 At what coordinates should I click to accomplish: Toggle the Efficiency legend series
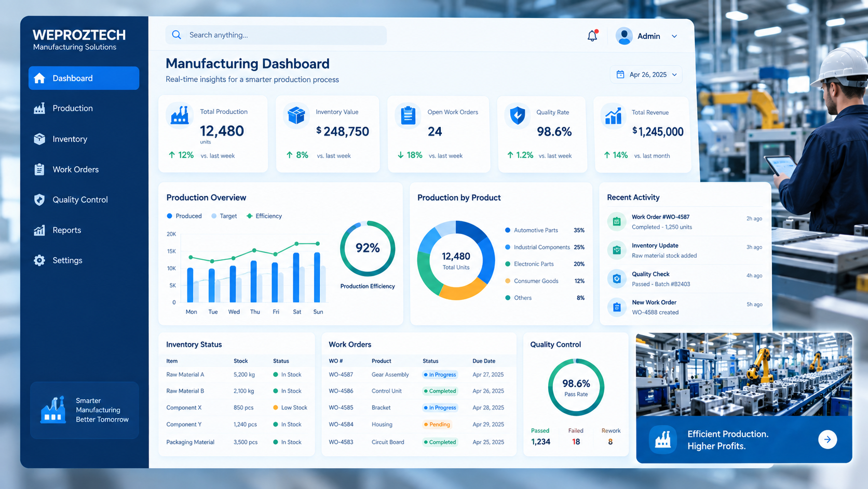(x=264, y=216)
